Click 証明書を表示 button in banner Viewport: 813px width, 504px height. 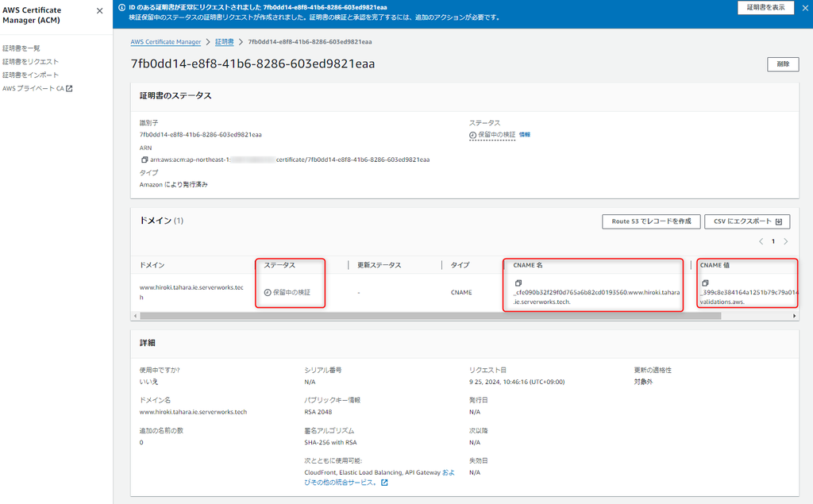[x=766, y=7]
